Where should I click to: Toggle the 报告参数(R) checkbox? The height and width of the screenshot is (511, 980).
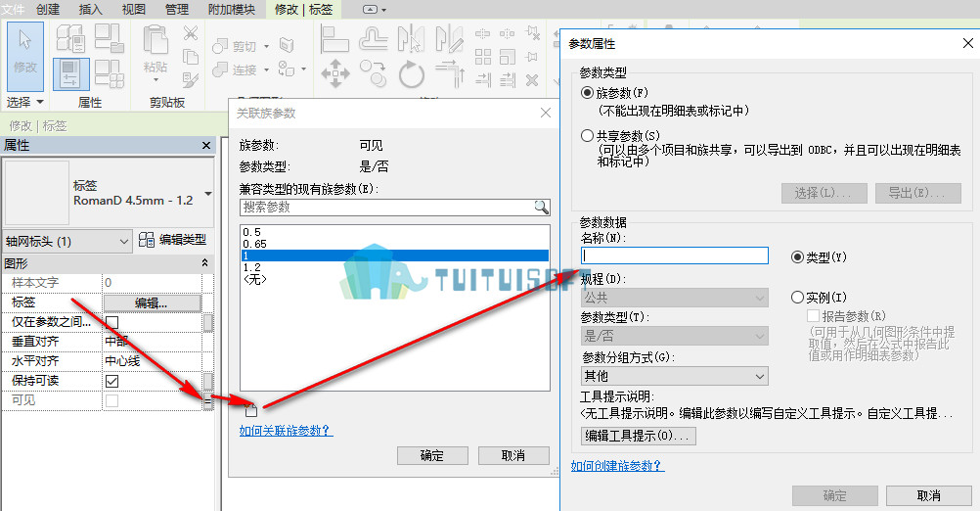[x=813, y=316]
